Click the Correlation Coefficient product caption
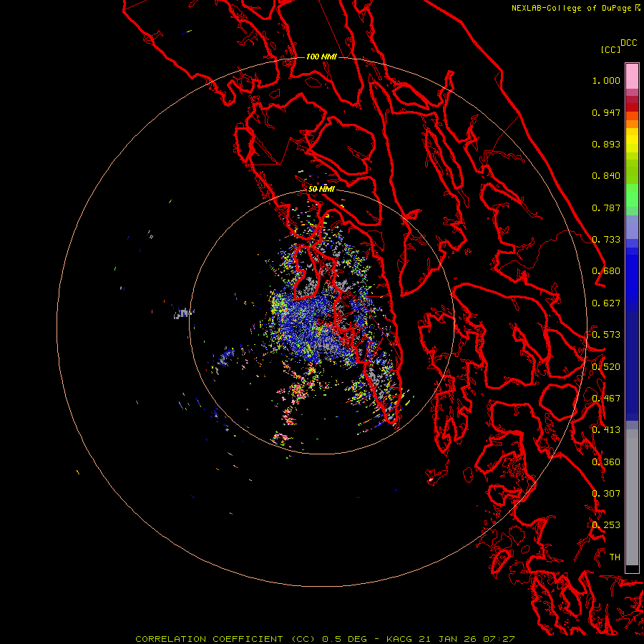This screenshot has height=644, width=644. point(325,639)
